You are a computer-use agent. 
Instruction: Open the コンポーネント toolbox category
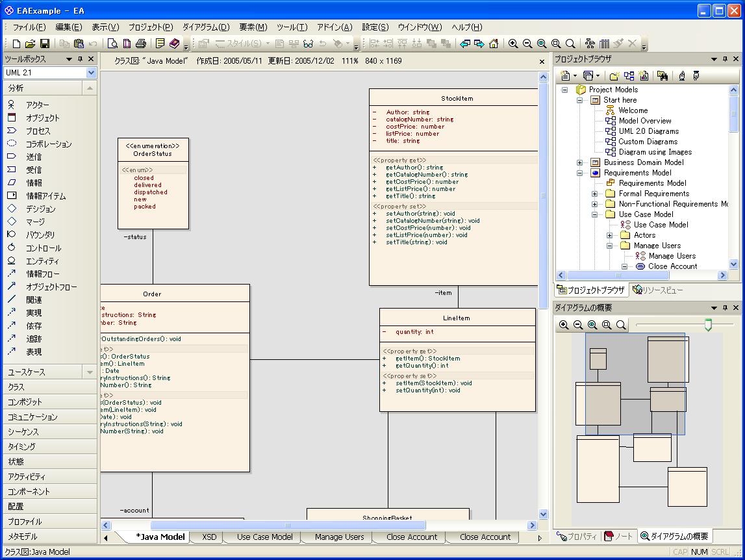pos(29,492)
